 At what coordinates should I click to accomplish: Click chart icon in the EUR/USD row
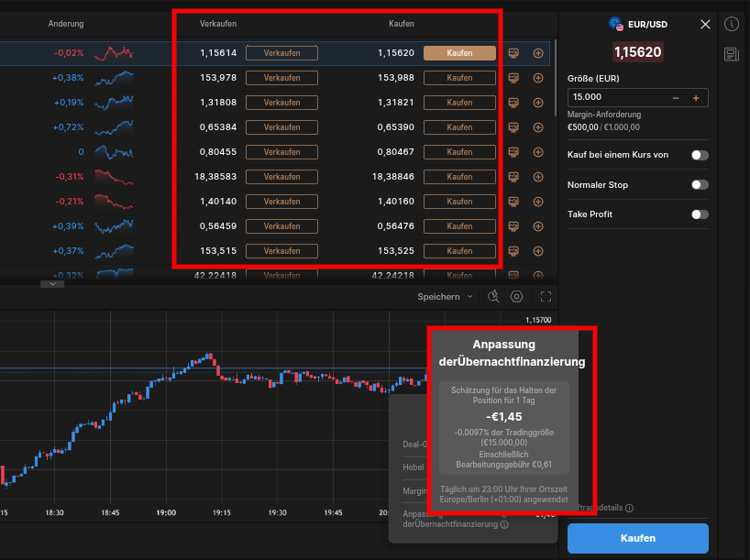514,53
